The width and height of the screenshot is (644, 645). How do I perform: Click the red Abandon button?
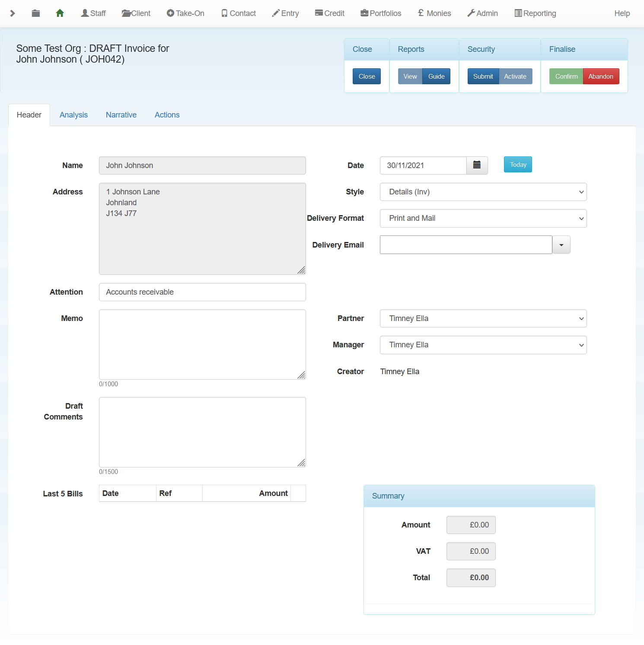[x=600, y=76]
